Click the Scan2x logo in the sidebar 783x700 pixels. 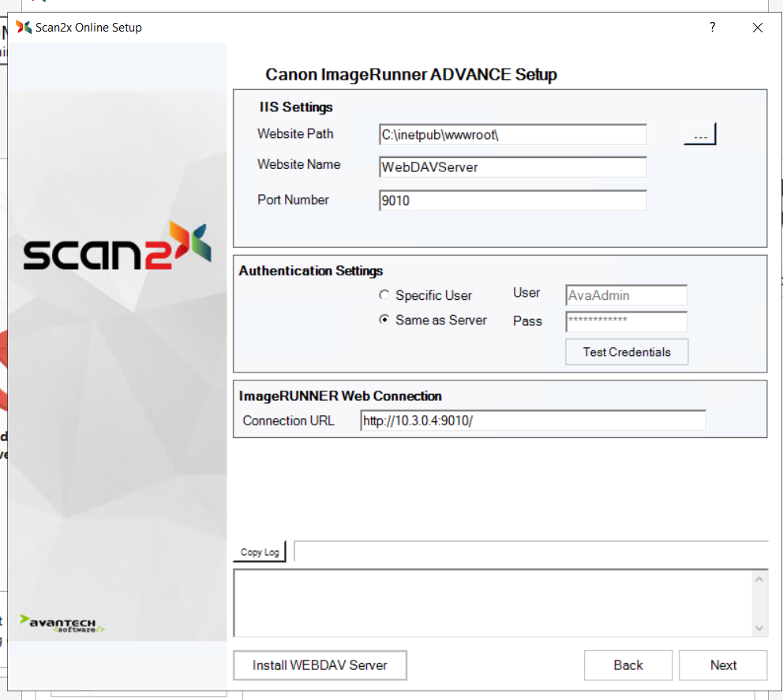117,249
